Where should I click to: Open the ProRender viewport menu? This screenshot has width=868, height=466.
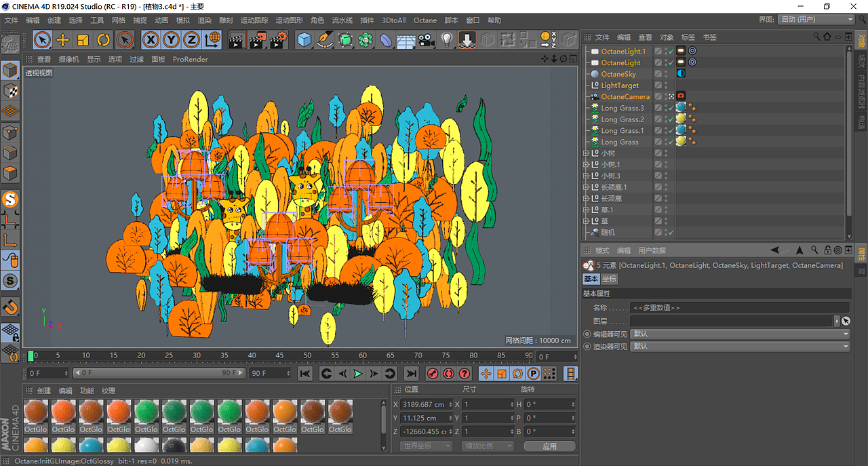coord(191,59)
